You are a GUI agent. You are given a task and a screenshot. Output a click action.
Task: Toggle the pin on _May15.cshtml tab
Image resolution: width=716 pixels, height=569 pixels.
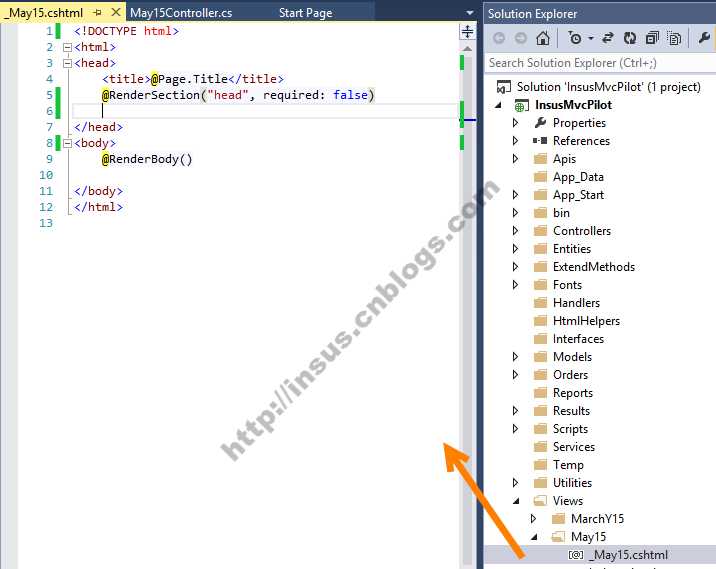coord(97,13)
